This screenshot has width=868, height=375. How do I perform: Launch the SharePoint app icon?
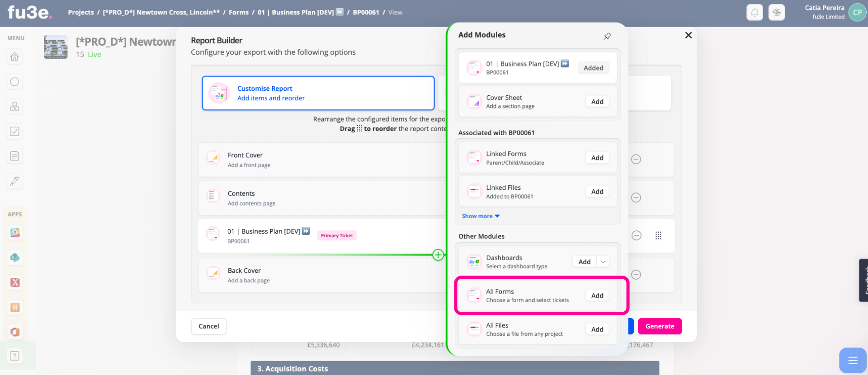pyautogui.click(x=15, y=258)
